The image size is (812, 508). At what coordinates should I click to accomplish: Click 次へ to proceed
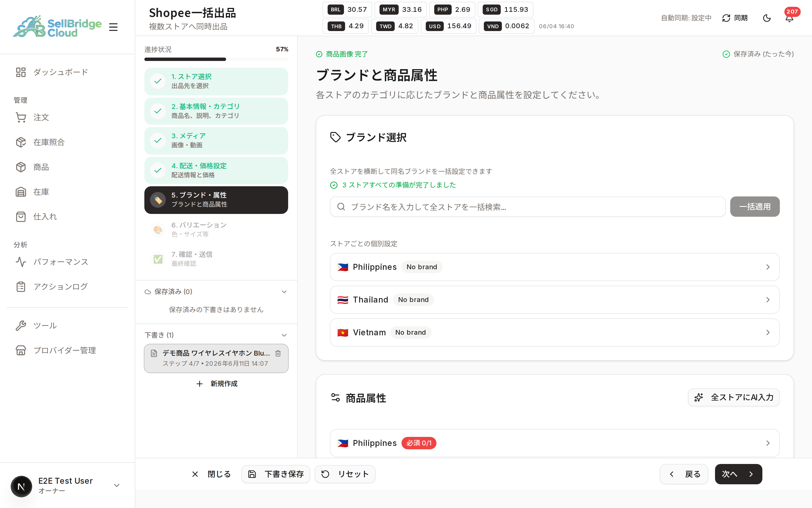pos(738,474)
